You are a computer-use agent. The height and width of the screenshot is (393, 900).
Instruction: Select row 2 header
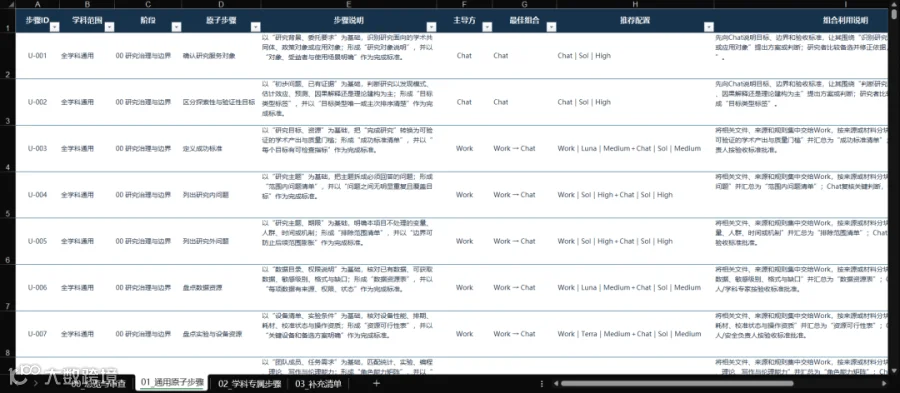[7, 56]
